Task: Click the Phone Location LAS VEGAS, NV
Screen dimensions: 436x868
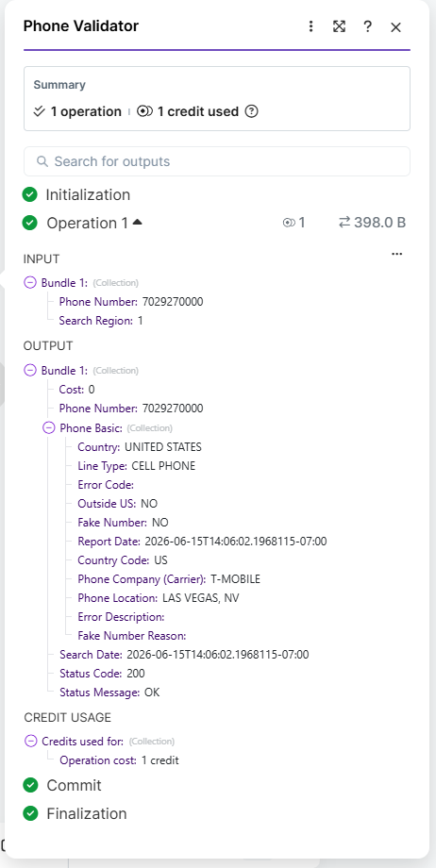Action: pyautogui.click(x=201, y=598)
